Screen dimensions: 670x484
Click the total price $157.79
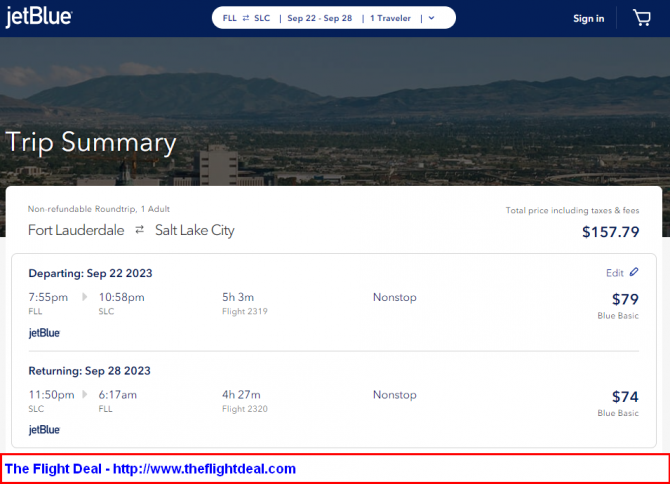611,232
